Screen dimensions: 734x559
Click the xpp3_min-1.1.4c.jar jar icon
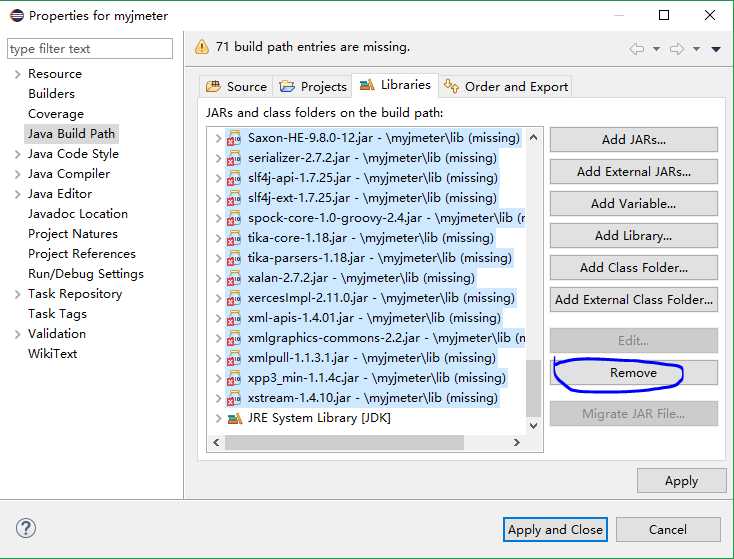[x=234, y=378]
